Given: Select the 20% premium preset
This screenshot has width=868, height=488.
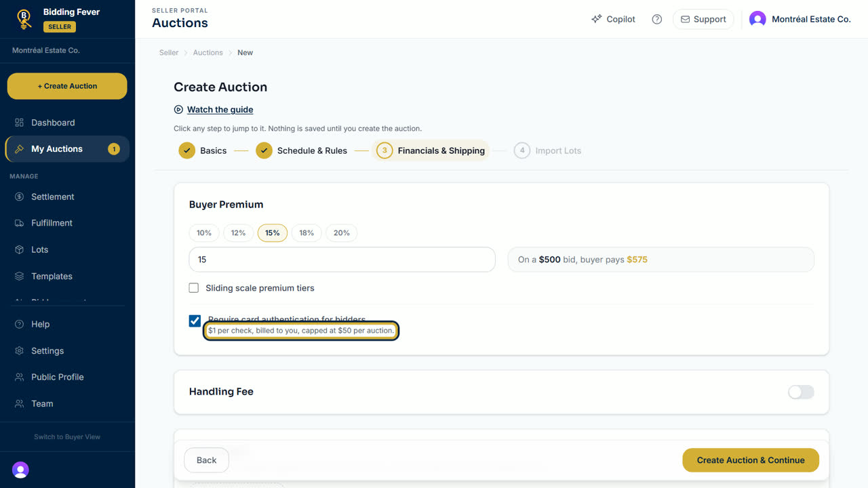Looking at the screenshot, I should (342, 232).
